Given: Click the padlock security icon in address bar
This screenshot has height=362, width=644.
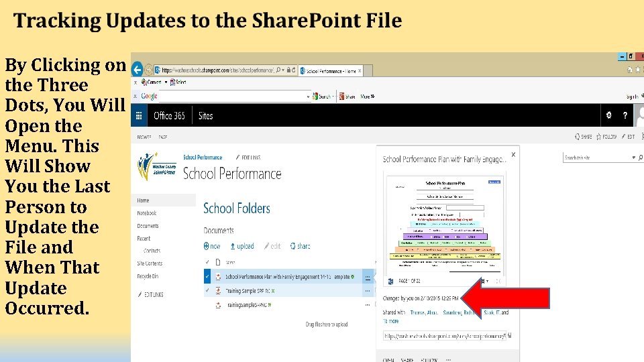Looking at the screenshot, I should [x=288, y=70].
